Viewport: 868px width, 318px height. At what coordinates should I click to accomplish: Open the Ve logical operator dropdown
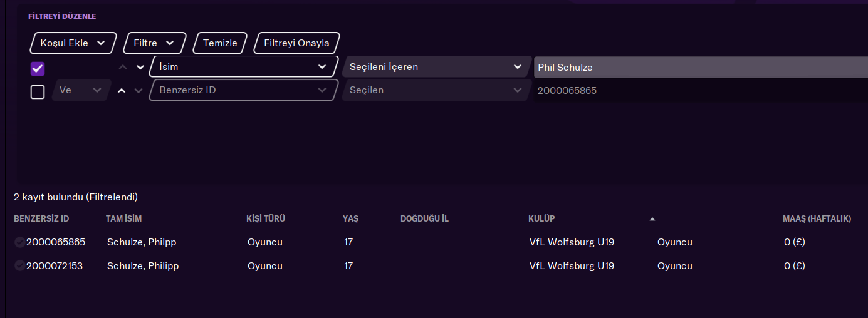pos(81,91)
